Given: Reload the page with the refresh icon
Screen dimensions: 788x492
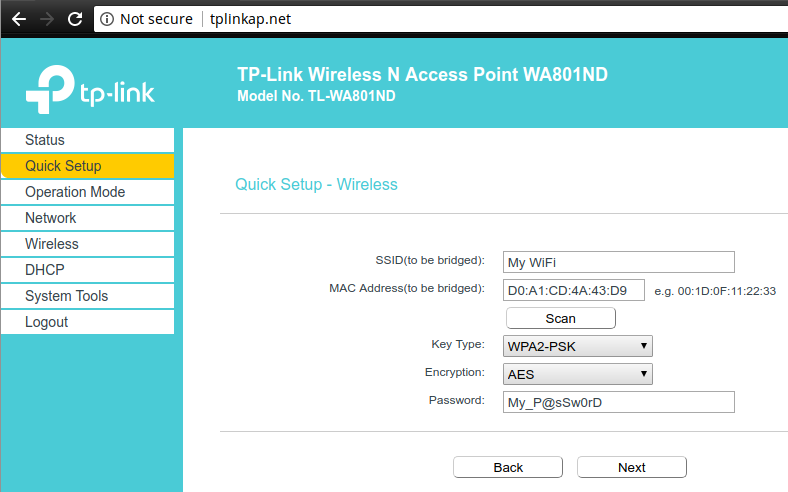Looking at the screenshot, I should tap(75, 19).
